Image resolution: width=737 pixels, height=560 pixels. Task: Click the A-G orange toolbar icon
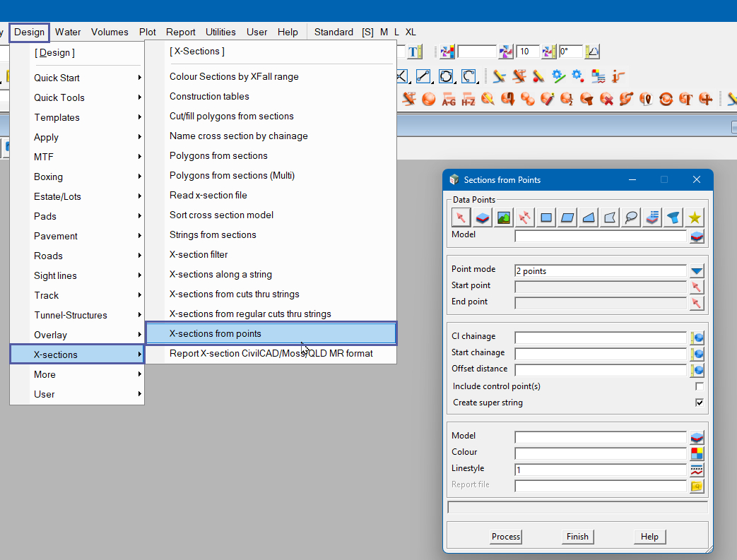(x=448, y=100)
